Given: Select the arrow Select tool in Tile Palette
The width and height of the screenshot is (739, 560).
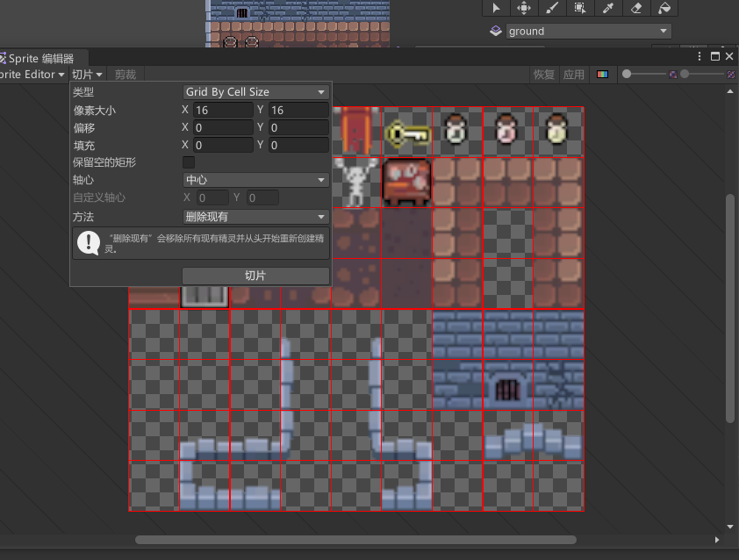Looking at the screenshot, I should point(496,8).
